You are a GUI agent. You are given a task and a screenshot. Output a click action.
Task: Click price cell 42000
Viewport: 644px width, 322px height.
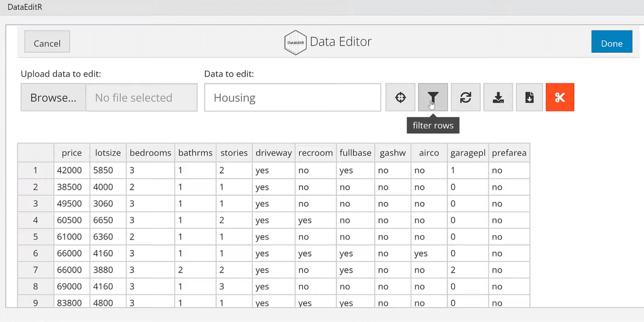point(72,170)
